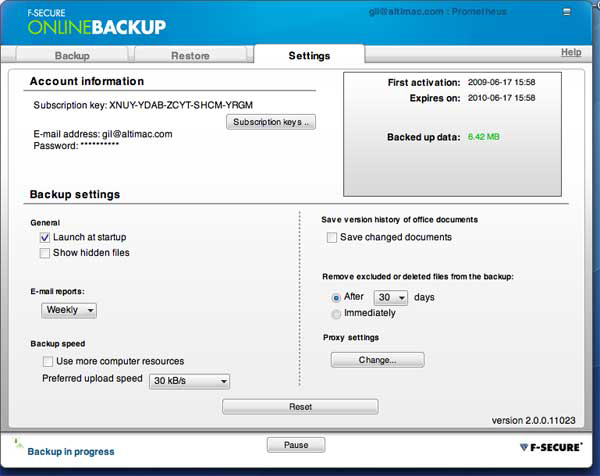Viewport: 600px width, 476px height.
Task: Click the Backup settings heading
Action: 75,194
